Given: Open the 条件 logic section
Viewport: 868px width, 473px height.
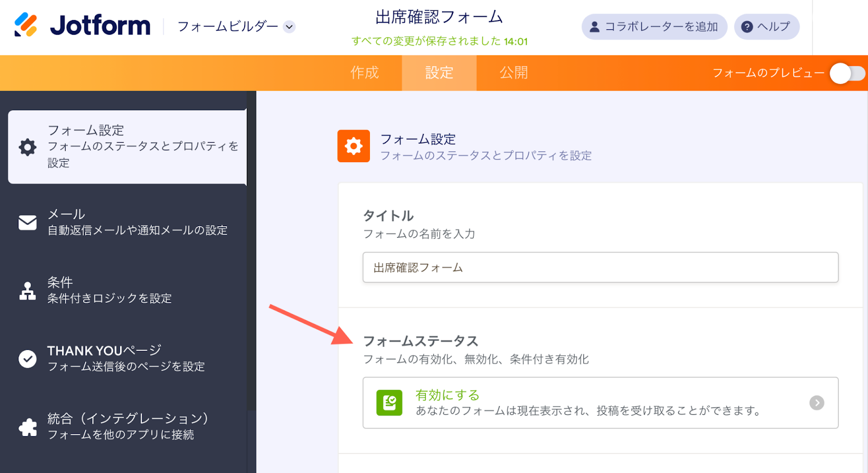Looking at the screenshot, I should (x=127, y=290).
